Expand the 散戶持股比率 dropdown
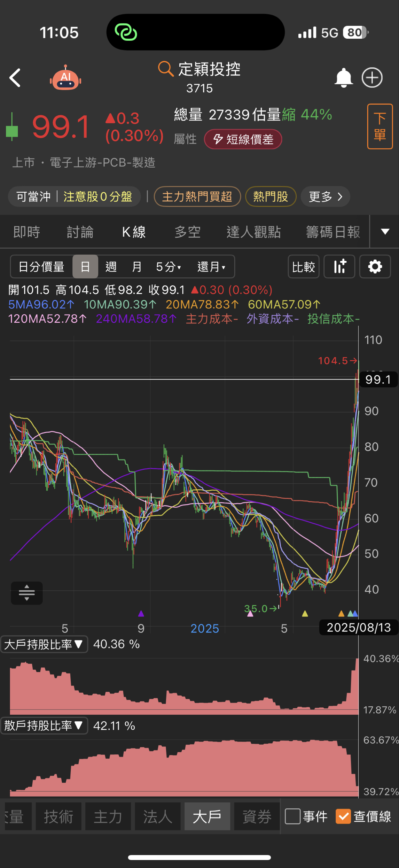Image resolution: width=399 pixels, height=868 pixels. 44,726
